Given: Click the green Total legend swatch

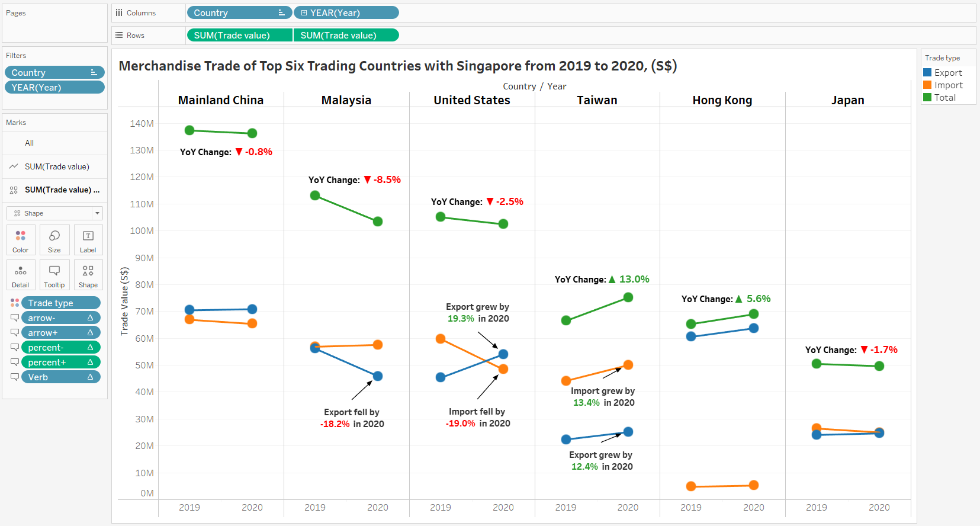Looking at the screenshot, I should coord(927,97).
